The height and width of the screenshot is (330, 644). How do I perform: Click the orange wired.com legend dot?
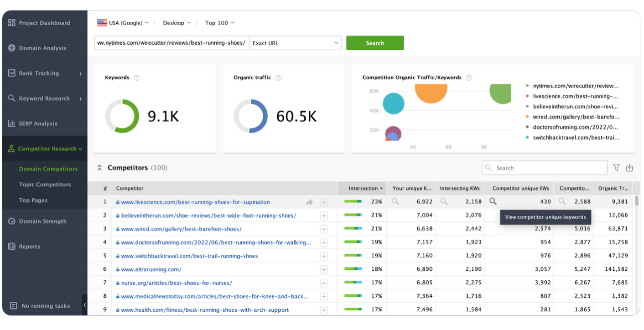click(x=527, y=117)
